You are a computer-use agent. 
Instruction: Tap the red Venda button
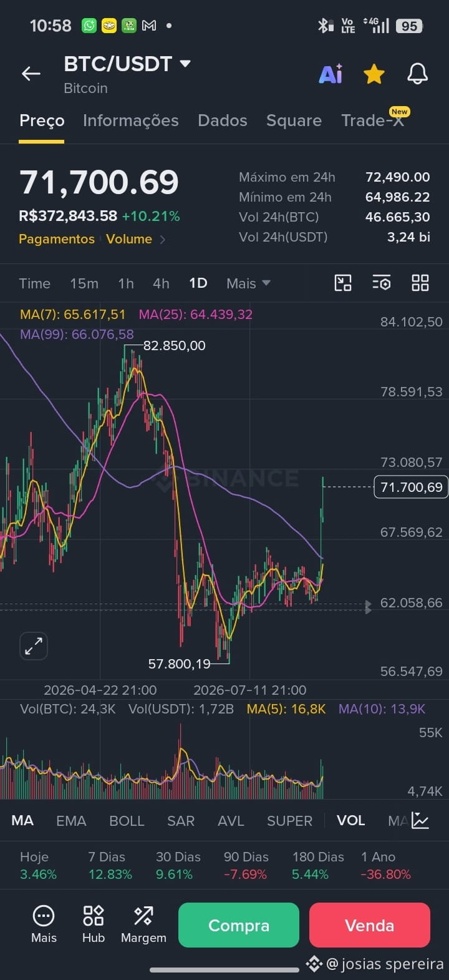pos(370,925)
